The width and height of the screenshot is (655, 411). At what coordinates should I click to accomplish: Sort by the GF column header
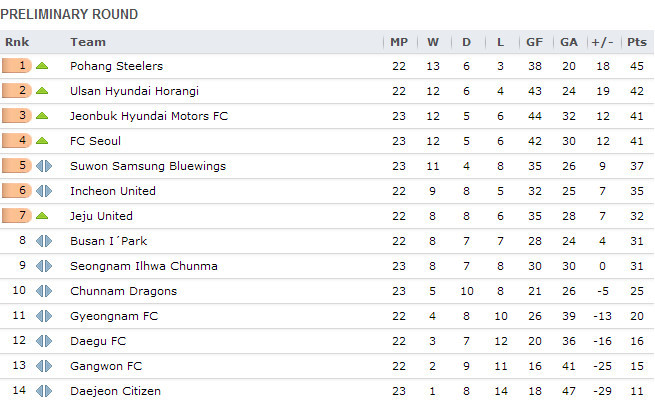(535, 42)
